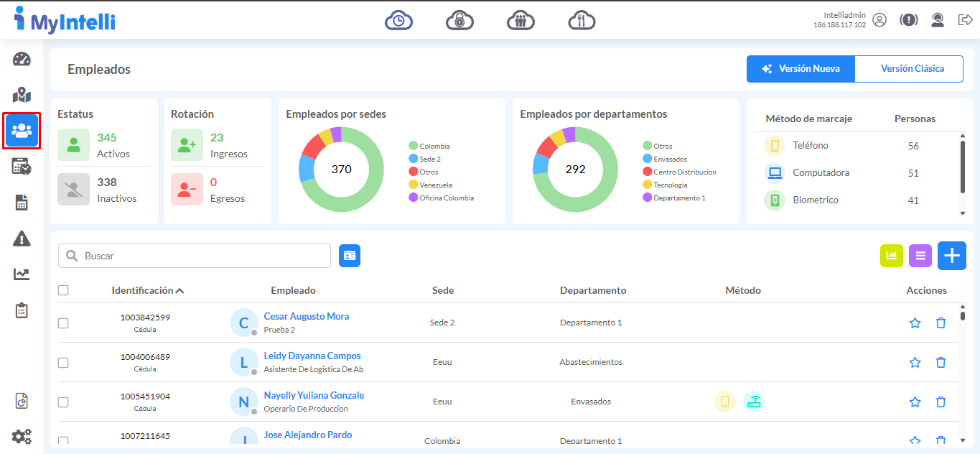Select the checkbox for row 1005451904

point(63,402)
